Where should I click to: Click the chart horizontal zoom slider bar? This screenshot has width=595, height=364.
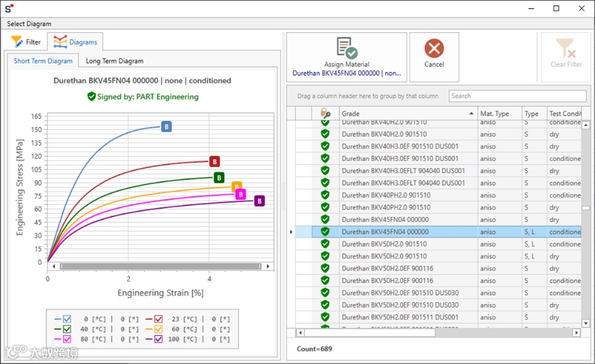tap(161, 266)
